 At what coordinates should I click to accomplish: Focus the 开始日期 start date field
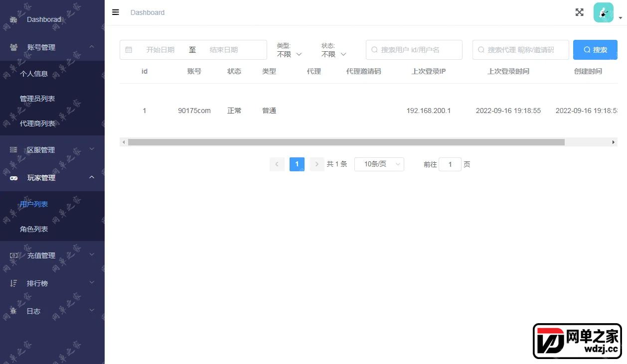pyautogui.click(x=160, y=50)
